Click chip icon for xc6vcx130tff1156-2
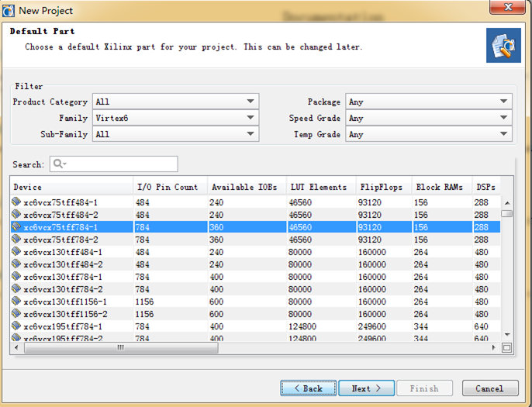Image resolution: width=532 pixels, height=407 pixels. click(x=16, y=313)
